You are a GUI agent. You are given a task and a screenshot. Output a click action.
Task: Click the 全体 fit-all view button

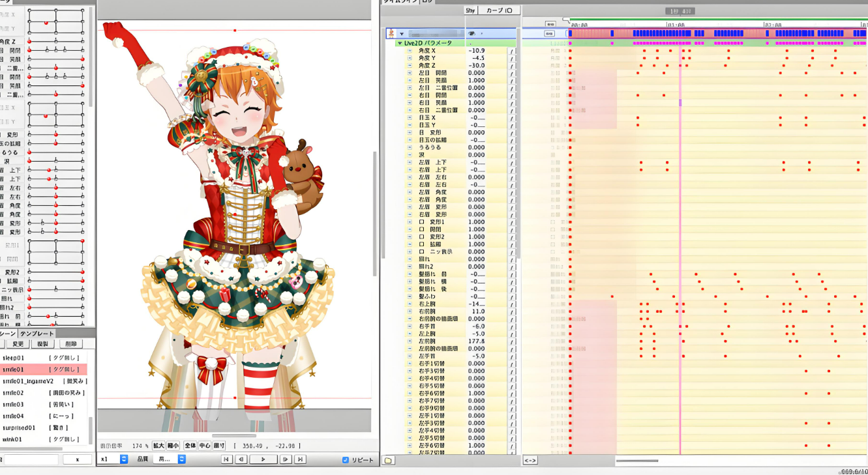[190, 446]
